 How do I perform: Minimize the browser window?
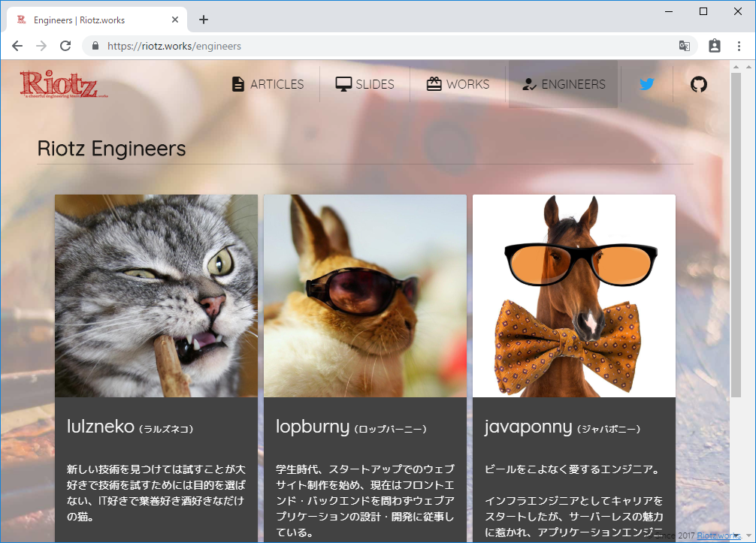pyautogui.click(x=669, y=11)
